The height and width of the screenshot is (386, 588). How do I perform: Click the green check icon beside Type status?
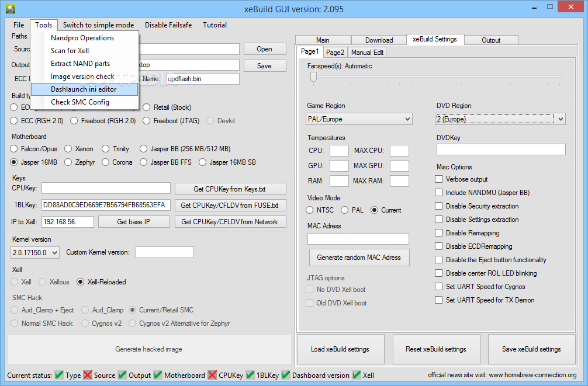click(x=59, y=375)
